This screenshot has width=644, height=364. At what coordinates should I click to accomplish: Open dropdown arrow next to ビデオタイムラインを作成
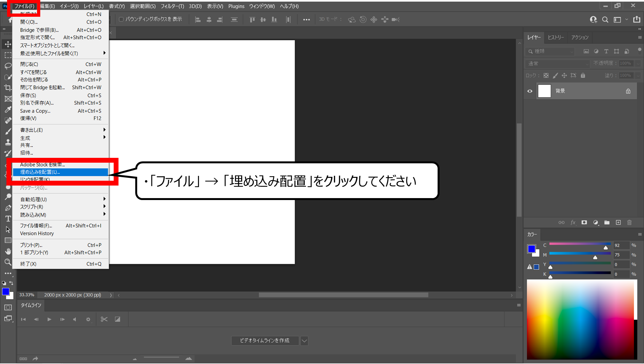(x=304, y=340)
